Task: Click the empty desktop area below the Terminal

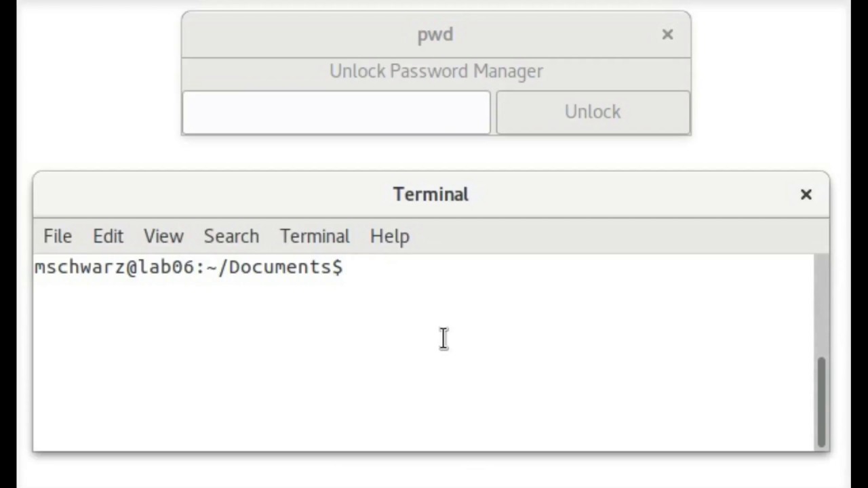Action: tap(434, 471)
